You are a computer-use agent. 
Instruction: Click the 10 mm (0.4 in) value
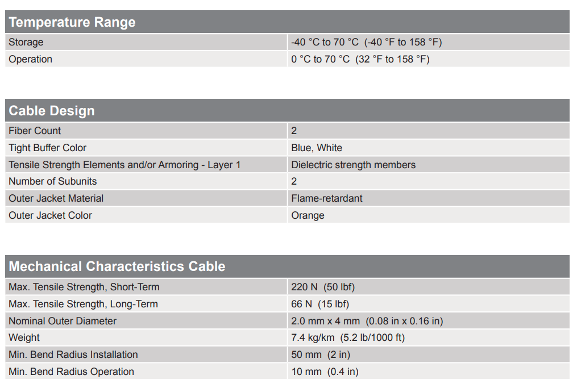click(325, 372)
